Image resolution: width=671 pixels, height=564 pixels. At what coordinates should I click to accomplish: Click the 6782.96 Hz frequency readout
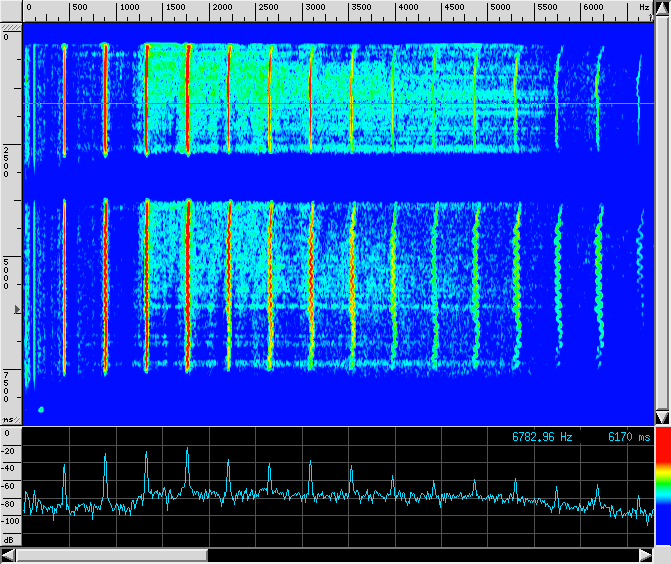pos(542,437)
